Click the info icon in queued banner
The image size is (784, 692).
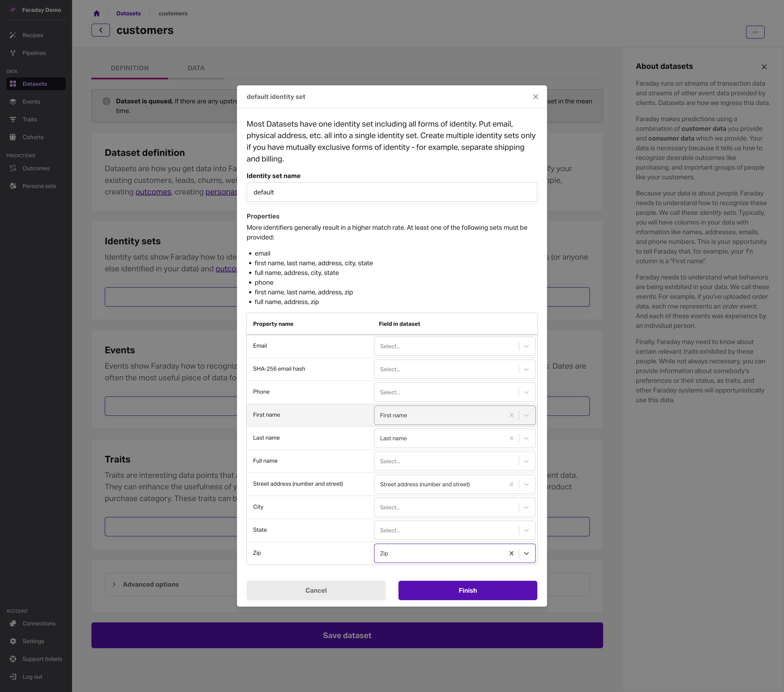[106, 101]
